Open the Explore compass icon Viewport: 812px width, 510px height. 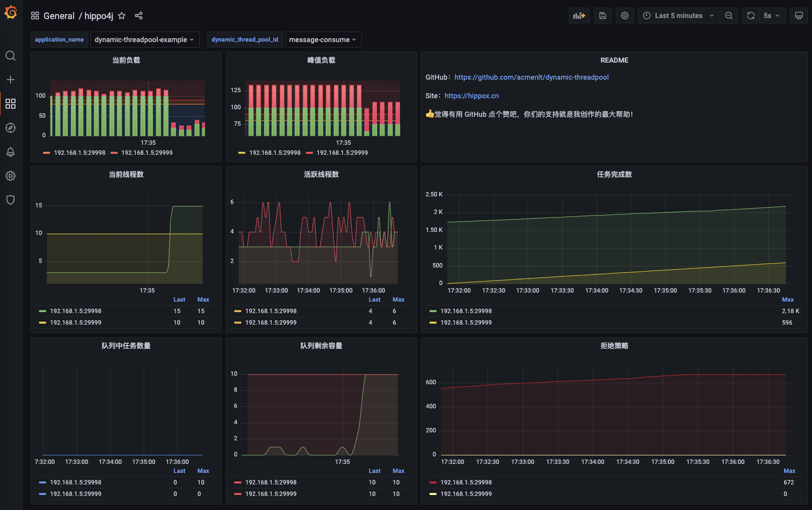[11, 128]
